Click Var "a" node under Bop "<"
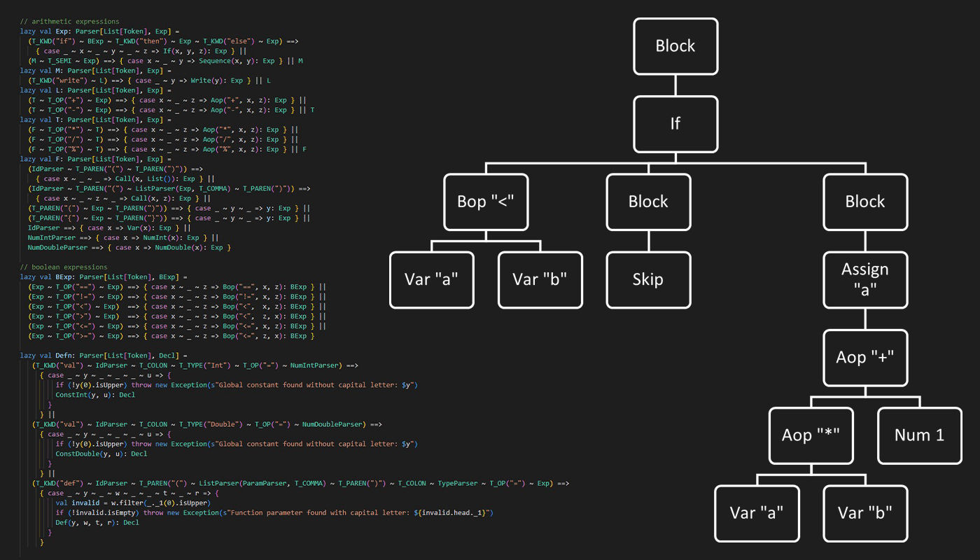The height and width of the screenshot is (560, 980). point(431,279)
